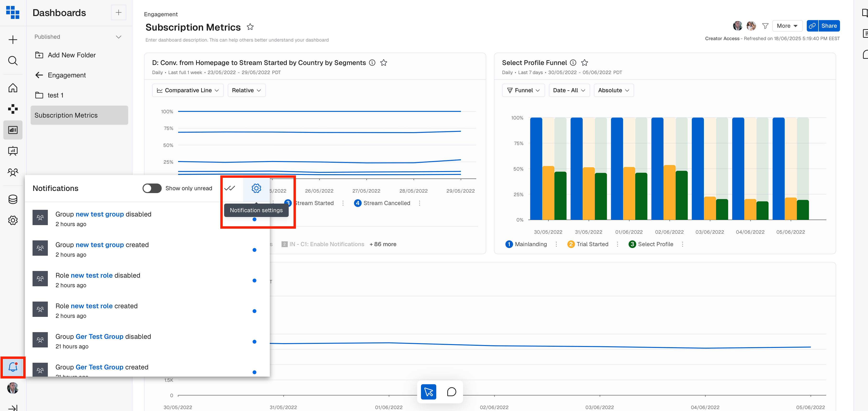Image resolution: width=868 pixels, height=411 pixels.
Task: Click the home icon in sidebar
Action: click(x=13, y=88)
